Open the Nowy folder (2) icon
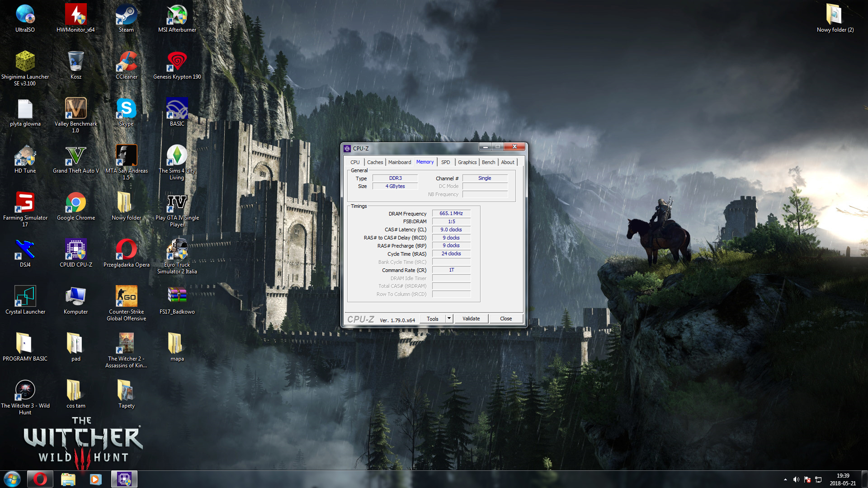This screenshot has height=488, width=868. click(x=835, y=19)
